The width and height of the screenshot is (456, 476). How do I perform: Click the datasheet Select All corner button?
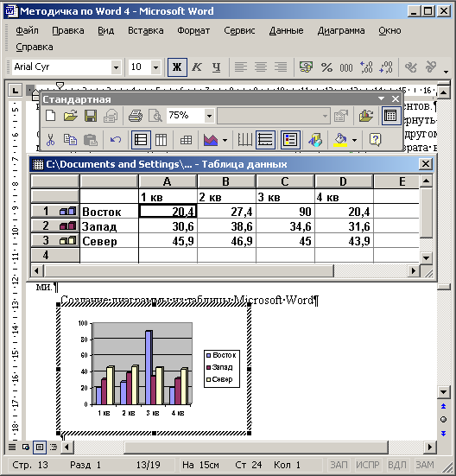[x=55, y=181]
